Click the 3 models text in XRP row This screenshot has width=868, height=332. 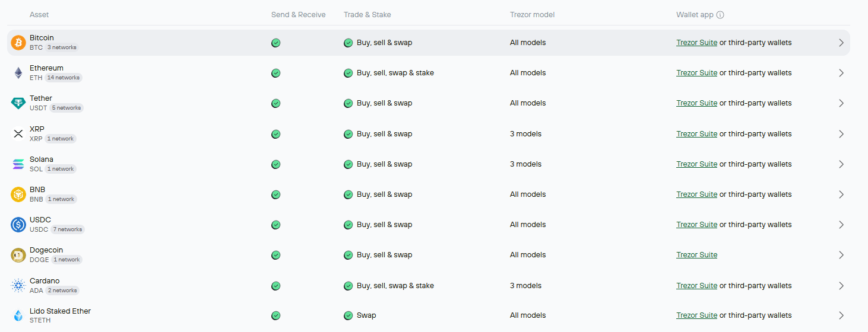click(x=525, y=134)
